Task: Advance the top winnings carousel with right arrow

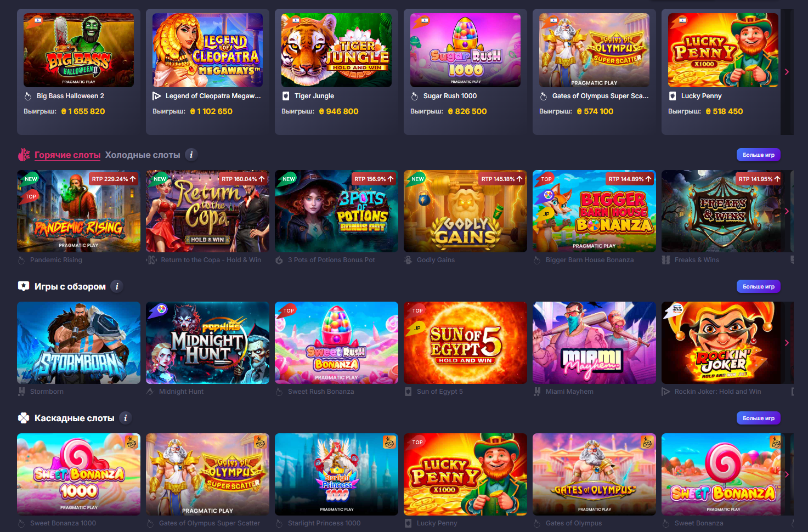Action: click(x=787, y=72)
